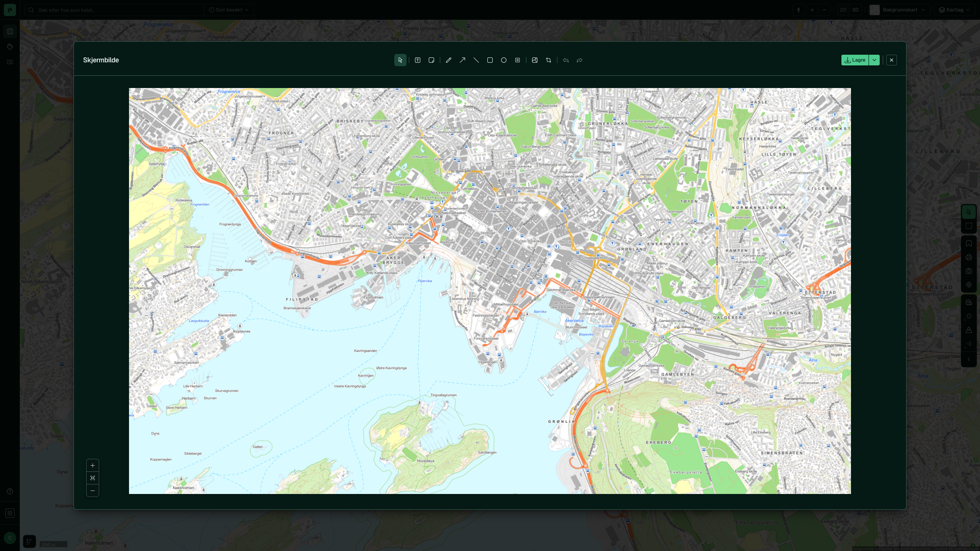Pick the arrow drawing tool
This screenshot has height=551, width=980.
point(462,60)
